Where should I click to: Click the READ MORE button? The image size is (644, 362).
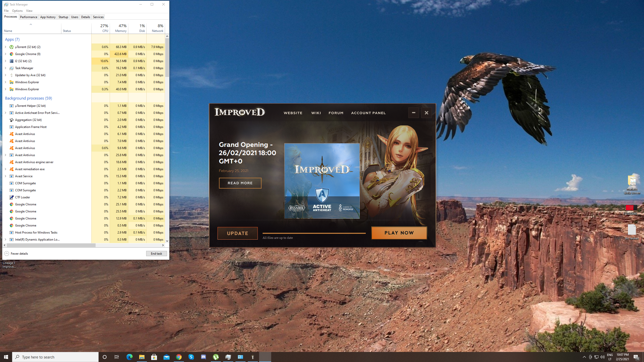coord(240,183)
